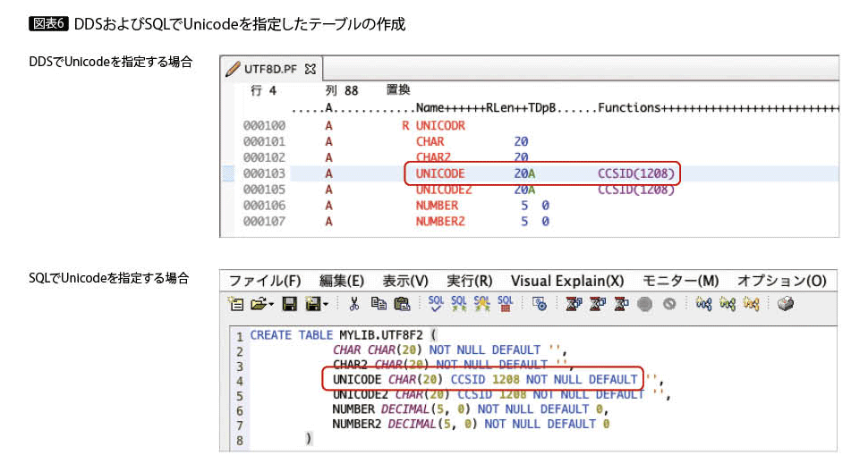
Task: Select the UTF8D.PF editor tab
Action: pyautogui.click(x=271, y=68)
